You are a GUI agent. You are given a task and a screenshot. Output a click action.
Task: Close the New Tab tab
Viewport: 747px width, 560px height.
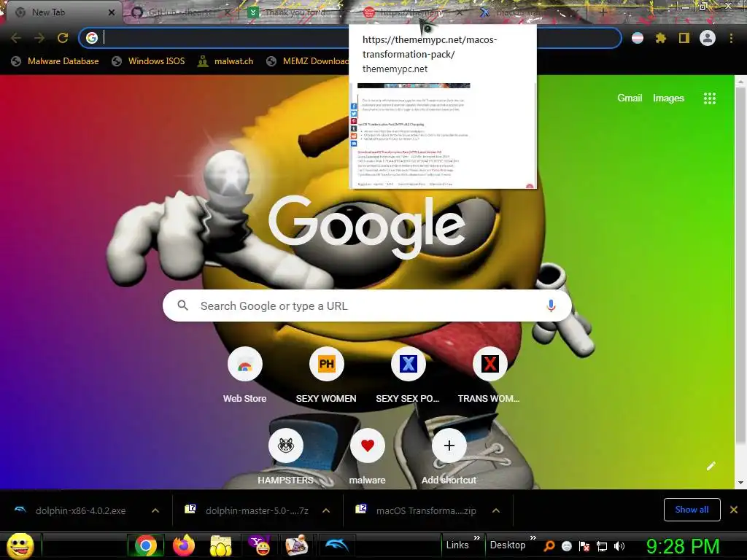(x=112, y=12)
